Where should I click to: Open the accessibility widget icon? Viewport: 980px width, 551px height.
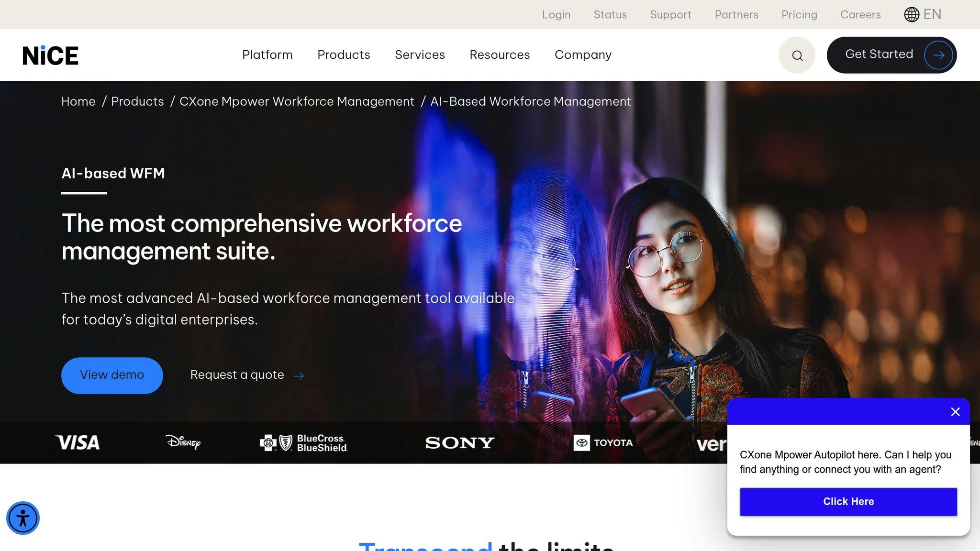click(22, 518)
